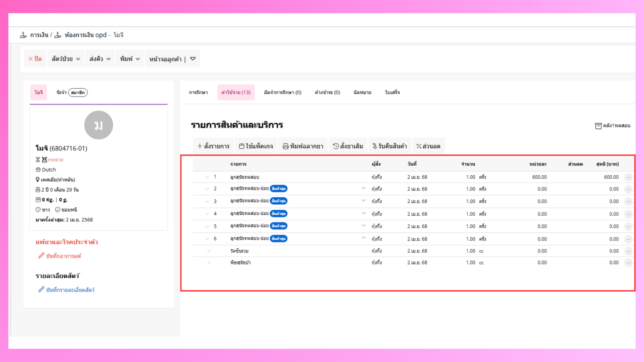The width and height of the screenshot is (644, 362).
Task: Click the หน่วยละ column header
Action: click(x=538, y=164)
